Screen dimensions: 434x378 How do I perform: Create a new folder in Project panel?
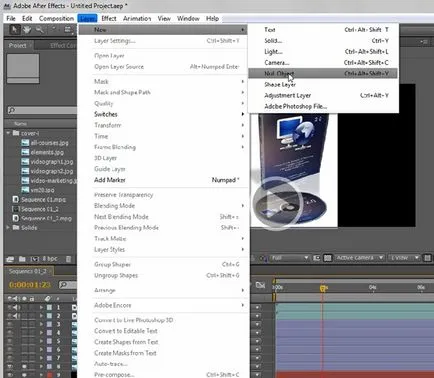[x=22, y=259]
